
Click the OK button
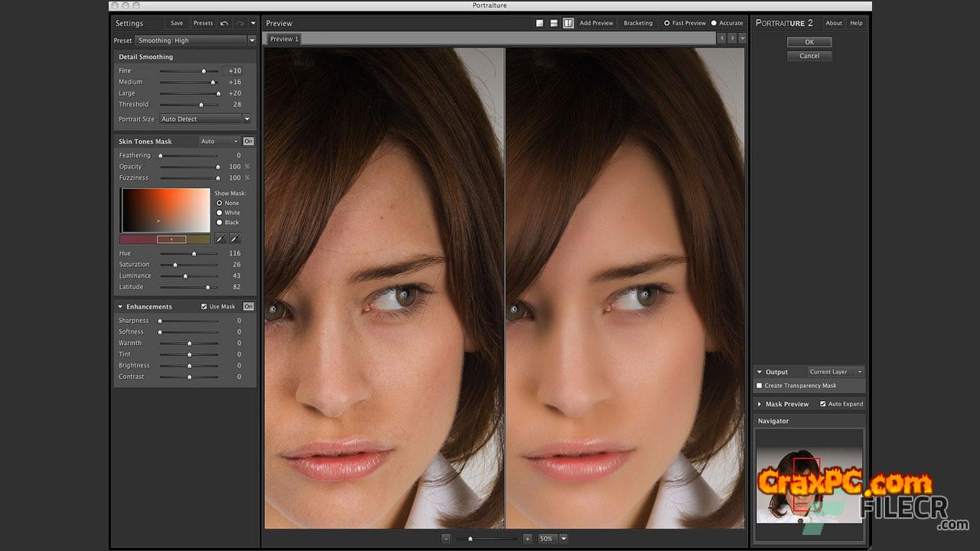809,42
